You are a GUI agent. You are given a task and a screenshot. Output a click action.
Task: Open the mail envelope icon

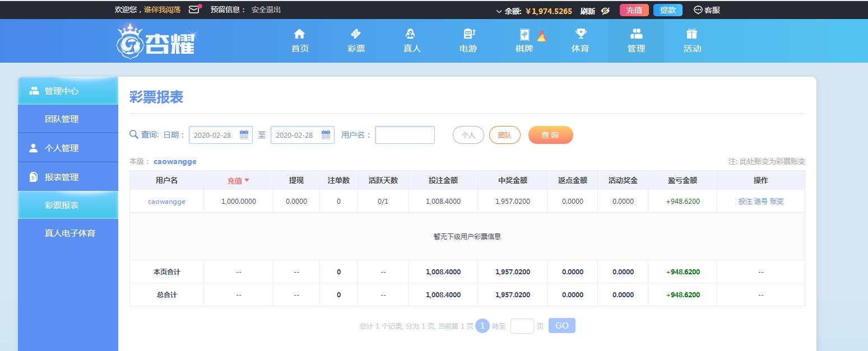194,10
